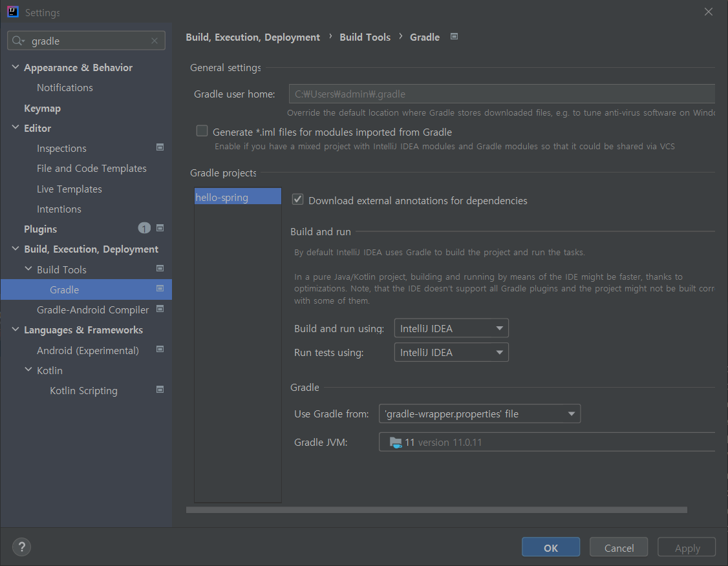Open Use Gradle from dropdown
Screen dimensions: 728x566
[480, 414]
